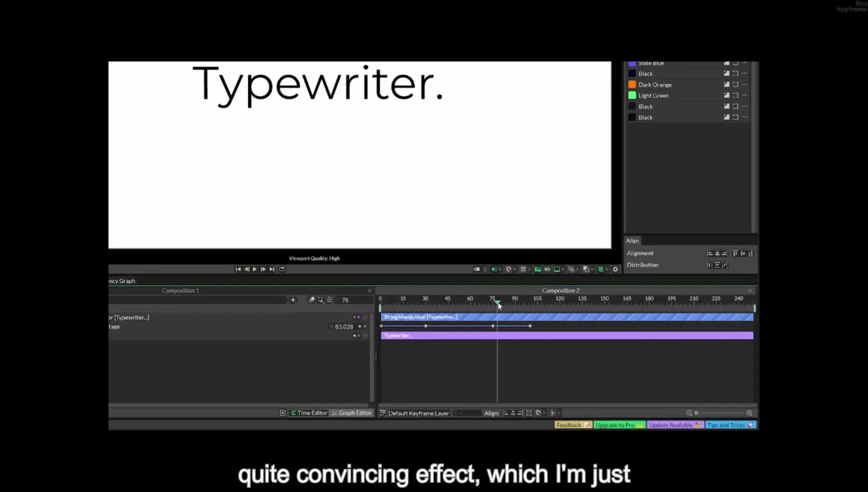The height and width of the screenshot is (492, 868).
Task: Toggle the audio speaker icon in the viewport bar
Action: pos(494,269)
